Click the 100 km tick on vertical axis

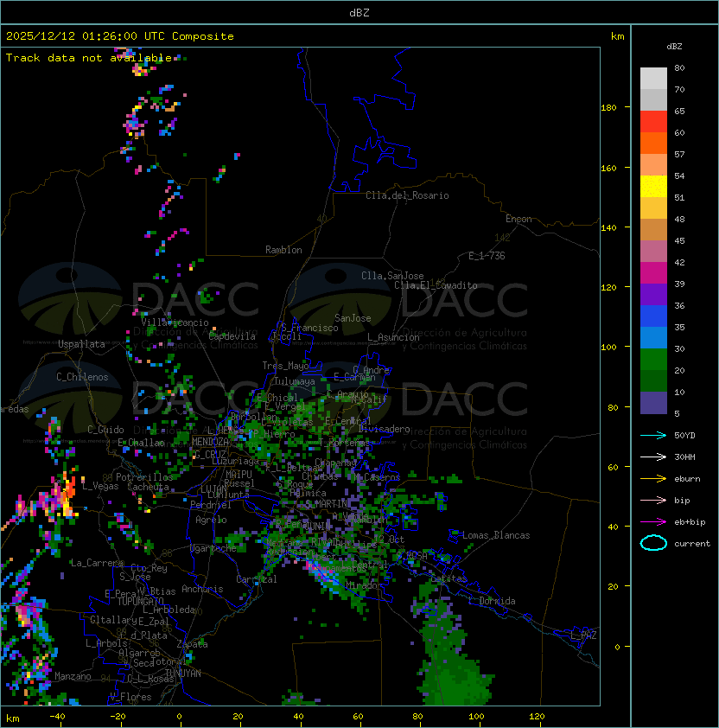pyautogui.click(x=608, y=347)
